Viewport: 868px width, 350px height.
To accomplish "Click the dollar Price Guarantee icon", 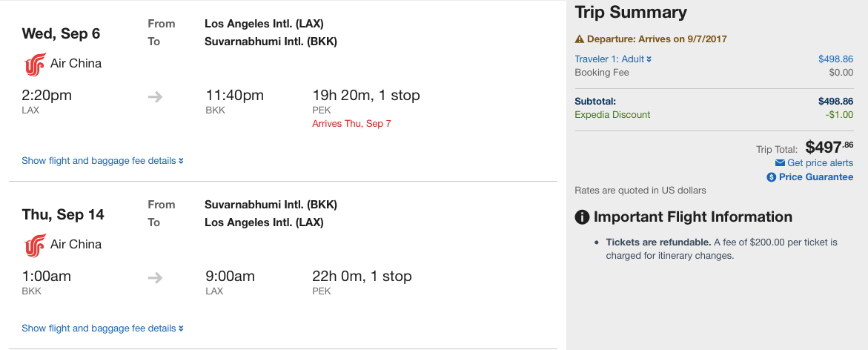I will (772, 177).
